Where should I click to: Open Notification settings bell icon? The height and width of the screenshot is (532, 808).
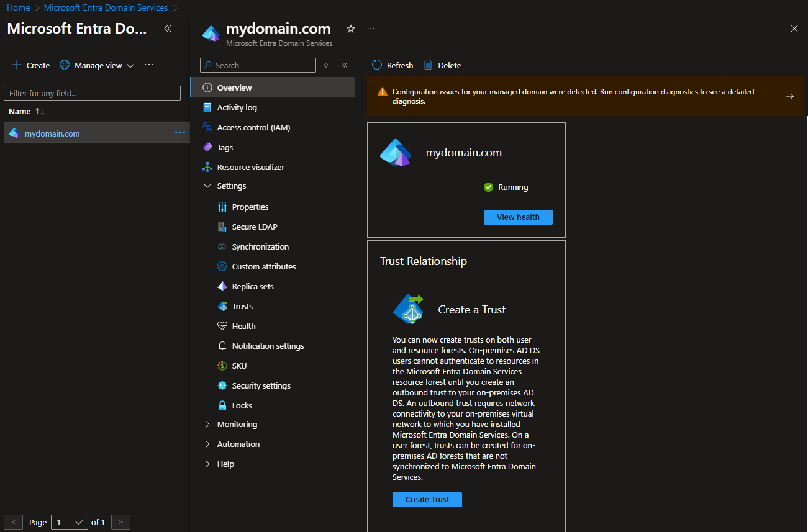pos(222,346)
